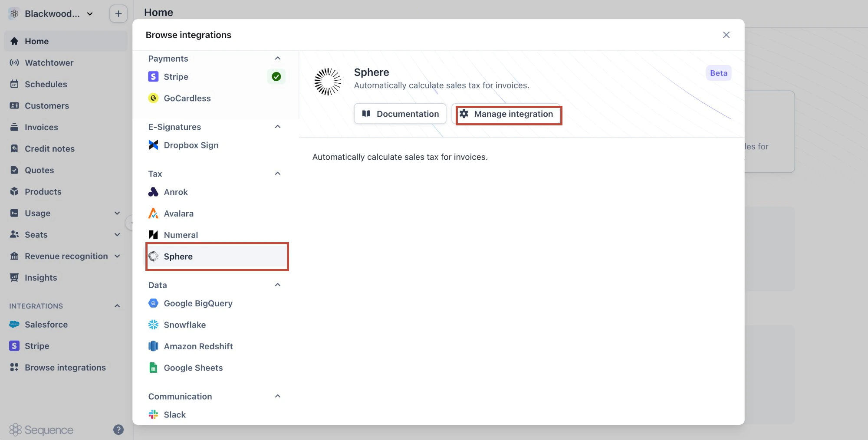This screenshot has height=440, width=868.
Task: Collapse the Tax category section
Action: 278,173
